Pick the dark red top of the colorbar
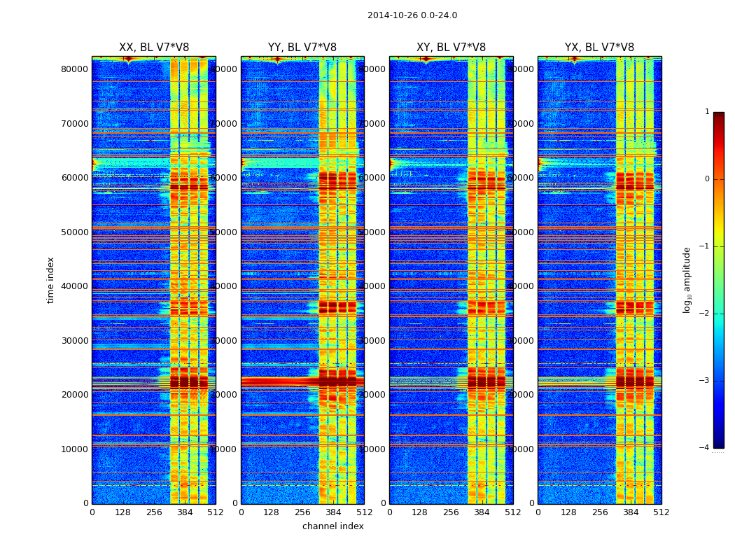The height and width of the screenshot is (560, 735). tap(718, 116)
